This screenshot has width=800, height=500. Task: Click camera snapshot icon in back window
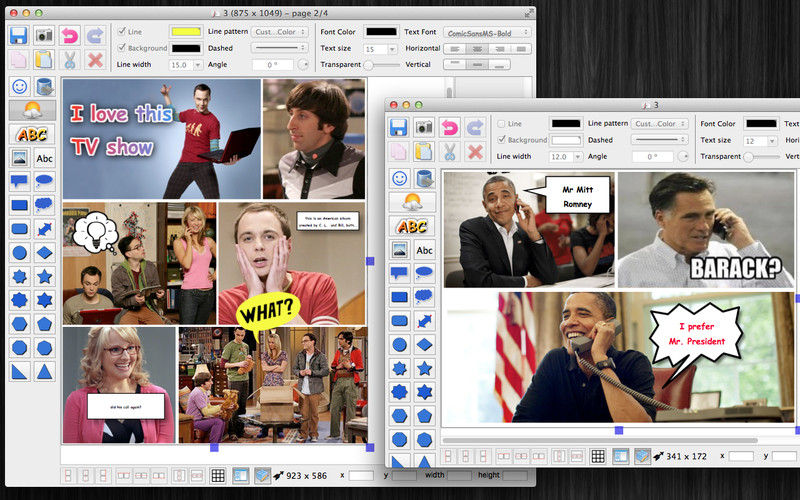44,35
